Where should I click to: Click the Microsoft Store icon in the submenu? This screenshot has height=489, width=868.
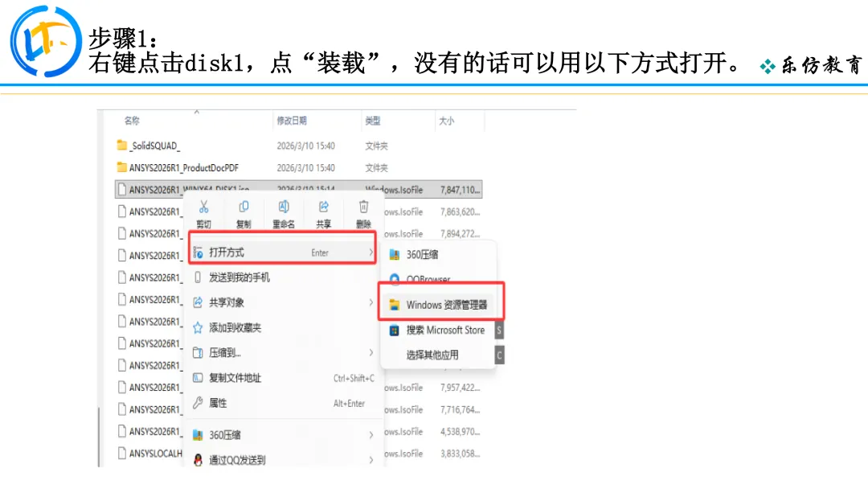tap(394, 331)
